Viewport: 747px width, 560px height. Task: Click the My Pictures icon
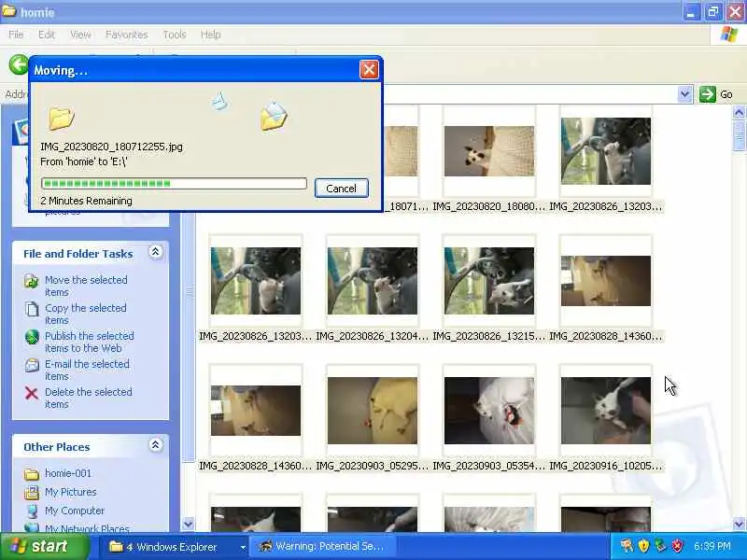click(32, 493)
